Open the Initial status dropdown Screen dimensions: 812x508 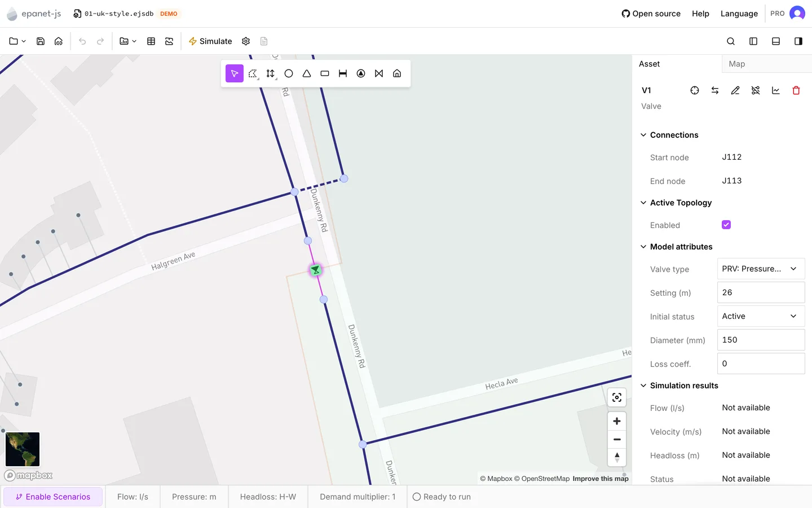click(761, 316)
